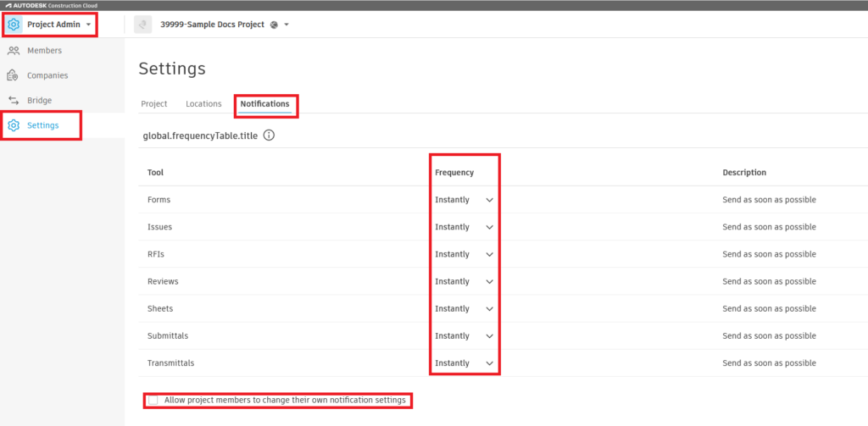Click the globe icon next to project name

[x=274, y=25]
